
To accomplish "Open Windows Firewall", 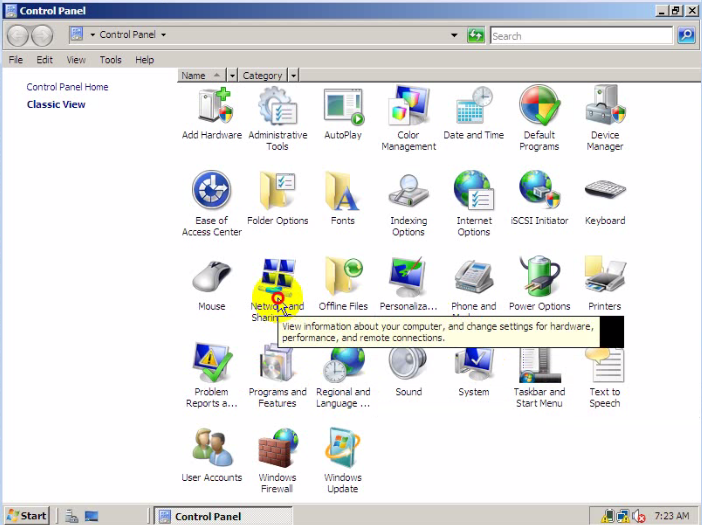I will tap(278, 461).
